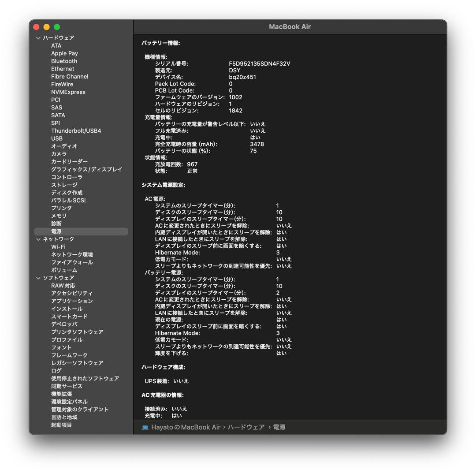
Task: Collapse the ソフトウェア section
Action: 38,278
